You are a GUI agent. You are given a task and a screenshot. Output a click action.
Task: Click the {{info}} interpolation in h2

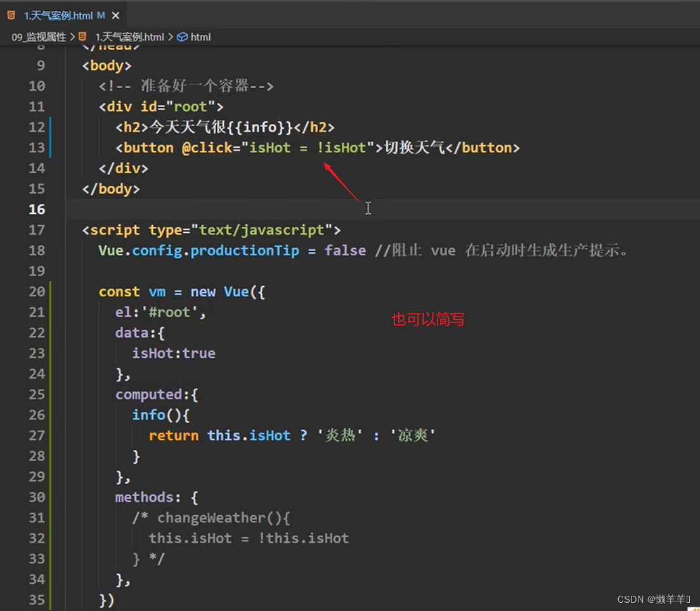(x=259, y=128)
